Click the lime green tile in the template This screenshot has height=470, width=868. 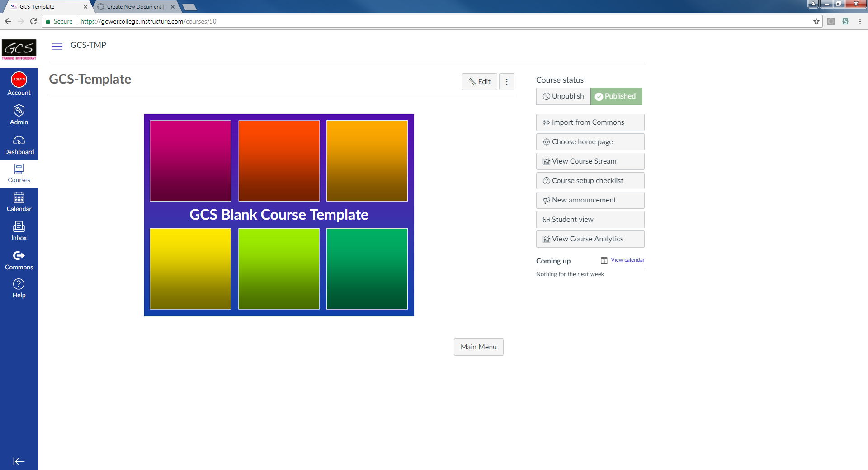279,269
